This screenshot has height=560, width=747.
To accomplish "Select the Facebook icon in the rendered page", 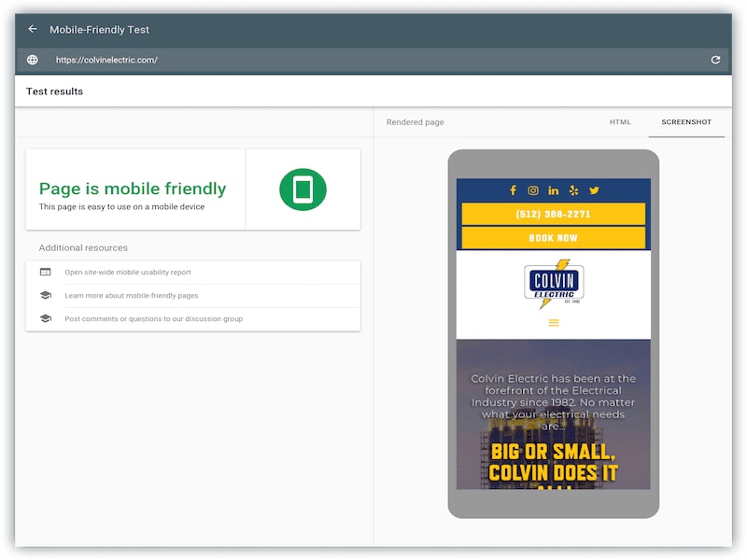I will pos(514,190).
